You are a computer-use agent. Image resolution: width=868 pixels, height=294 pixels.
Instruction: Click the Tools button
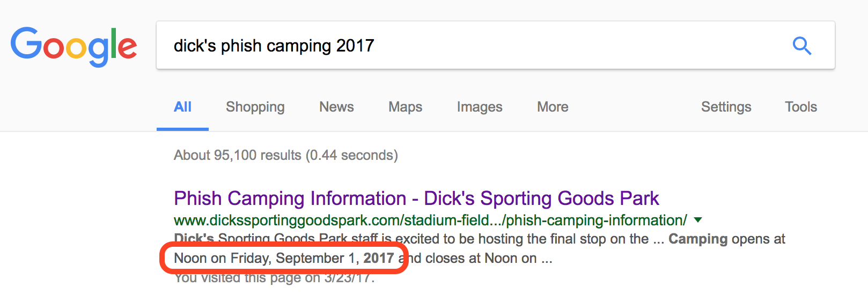(801, 107)
